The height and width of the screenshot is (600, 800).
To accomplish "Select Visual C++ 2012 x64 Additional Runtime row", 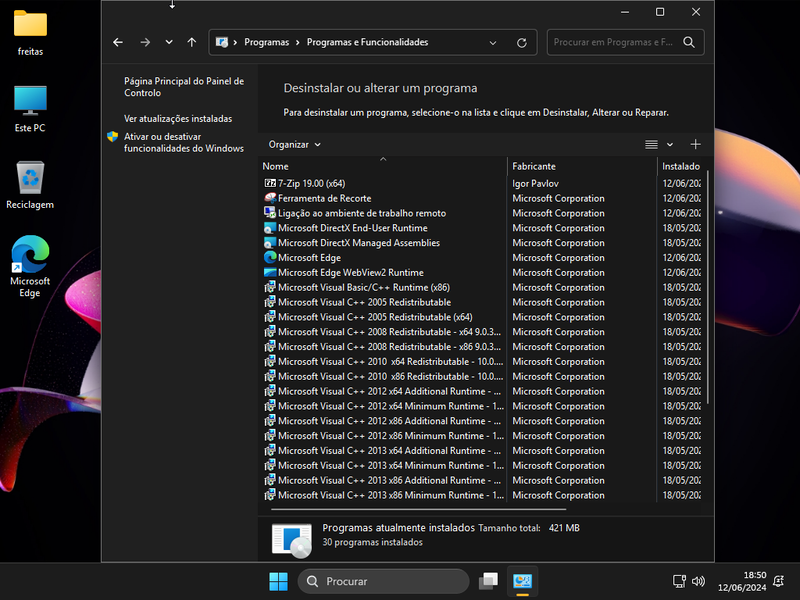I will point(482,391).
